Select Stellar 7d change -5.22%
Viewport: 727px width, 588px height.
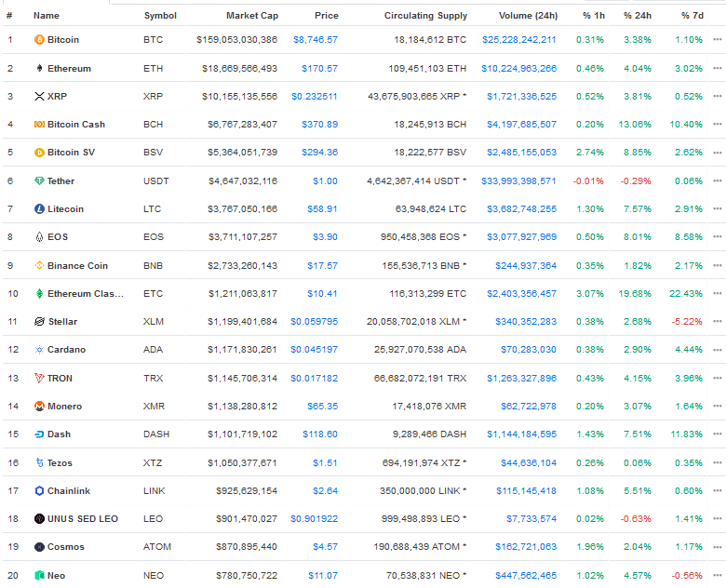pyautogui.click(x=687, y=322)
